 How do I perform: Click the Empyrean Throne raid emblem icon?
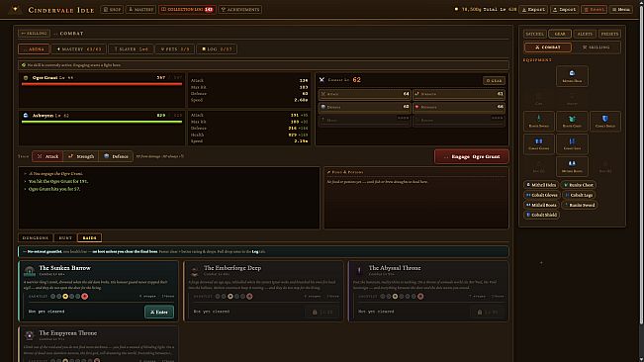[29, 335]
